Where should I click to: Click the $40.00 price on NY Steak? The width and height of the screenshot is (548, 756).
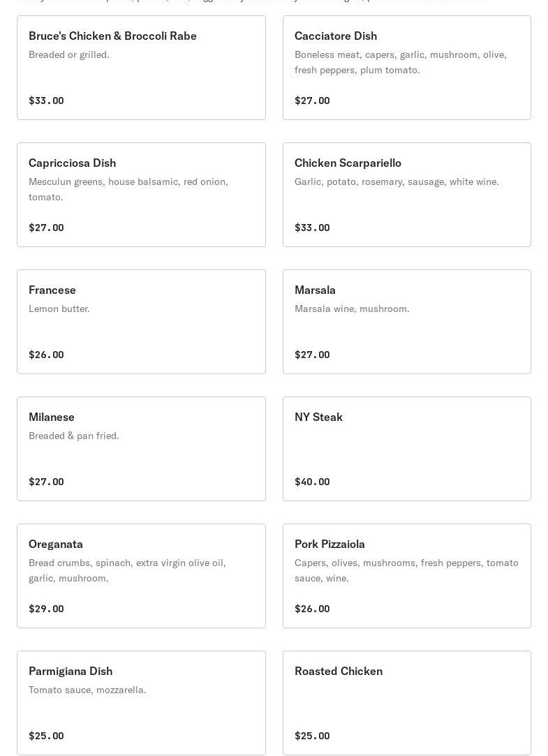[x=312, y=482]
